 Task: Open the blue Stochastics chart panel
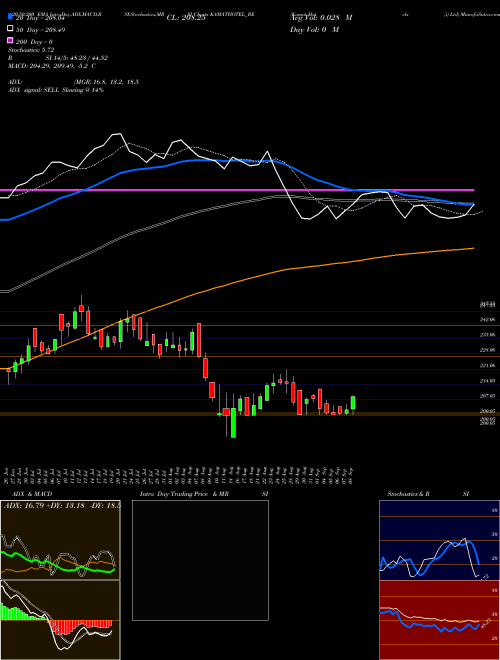tap(439, 540)
